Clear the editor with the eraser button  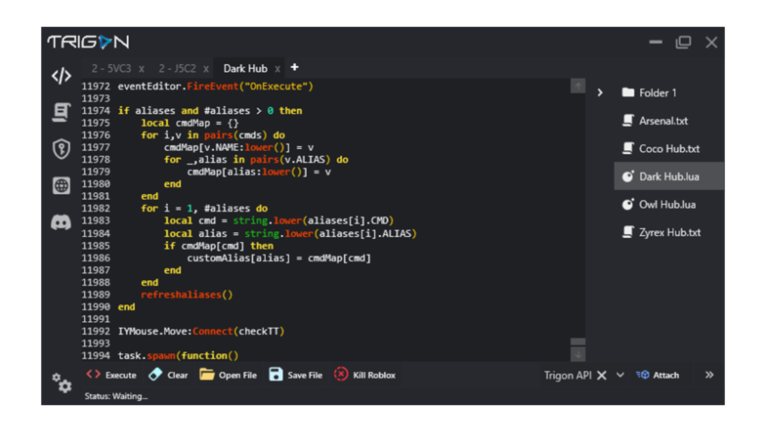[167, 375]
